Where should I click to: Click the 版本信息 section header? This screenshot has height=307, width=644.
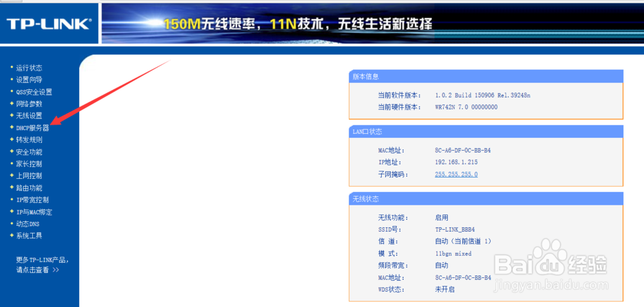click(486, 77)
